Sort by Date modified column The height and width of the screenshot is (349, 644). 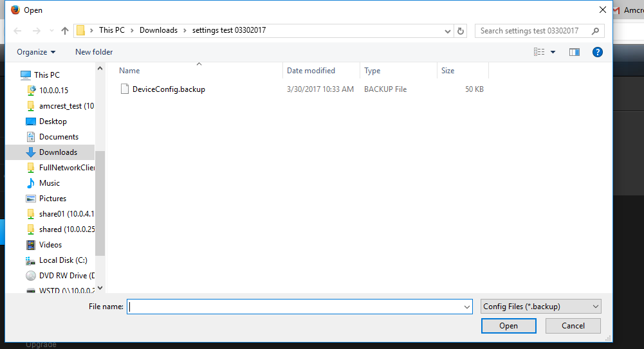311,71
